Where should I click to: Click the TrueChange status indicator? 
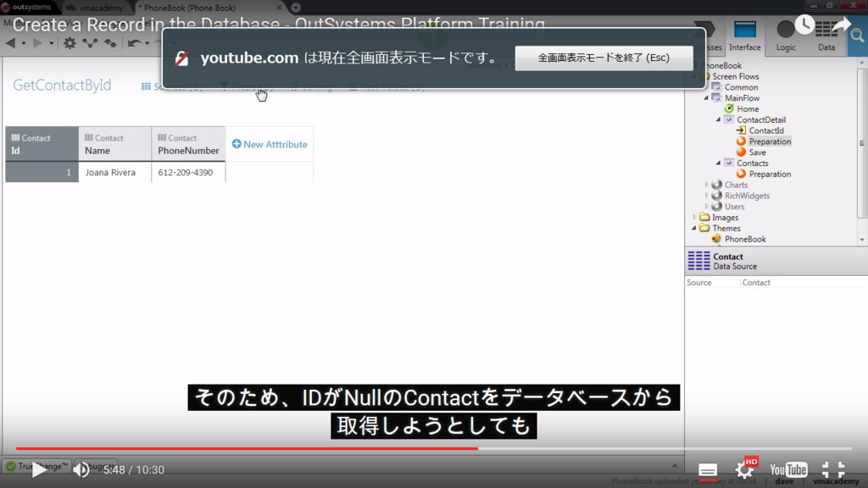click(x=36, y=466)
